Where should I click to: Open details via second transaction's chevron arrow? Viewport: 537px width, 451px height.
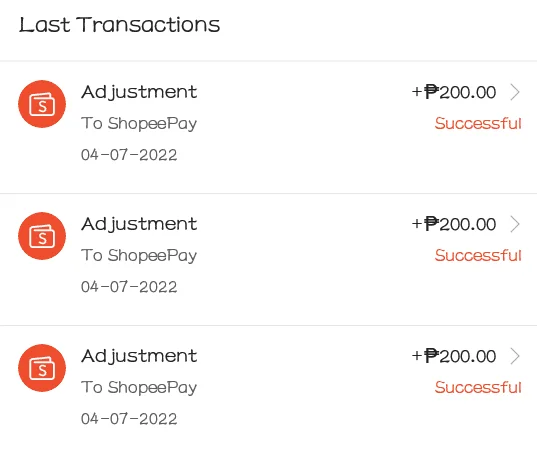(515, 224)
